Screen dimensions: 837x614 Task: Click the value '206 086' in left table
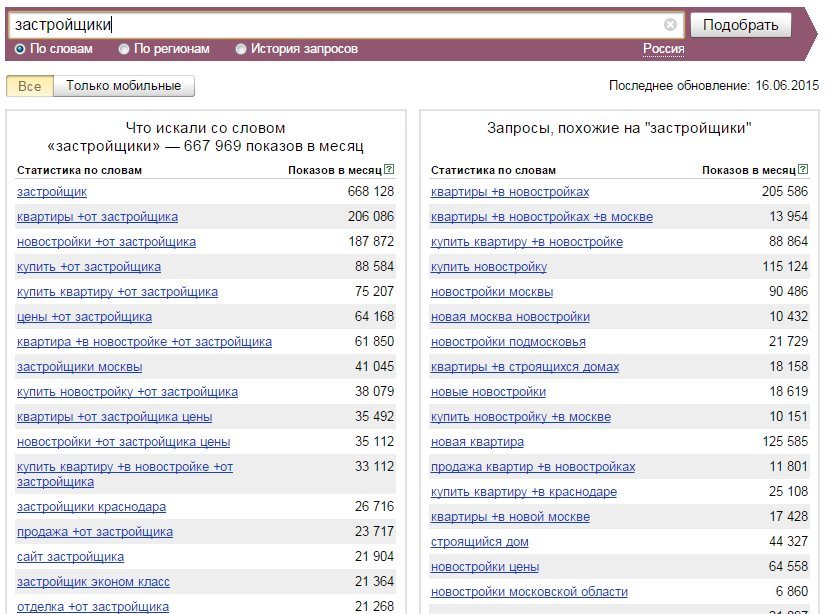click(x=370, y=216)
